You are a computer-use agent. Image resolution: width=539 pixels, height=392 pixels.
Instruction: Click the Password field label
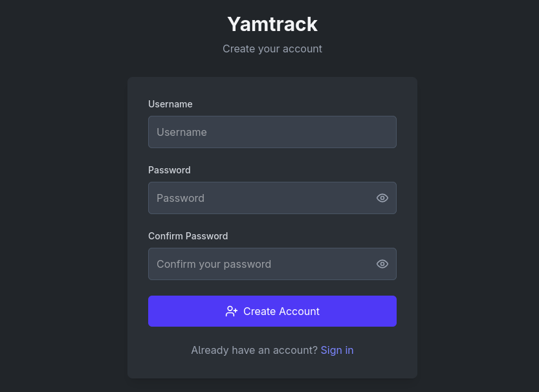170,170
